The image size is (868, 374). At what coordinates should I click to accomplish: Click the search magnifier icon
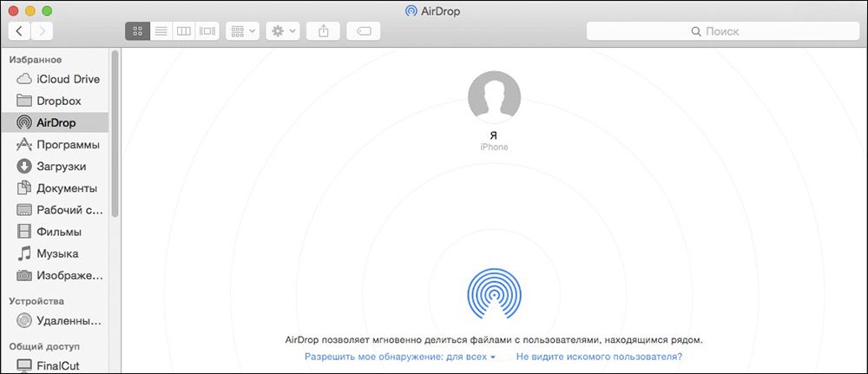[x=696, y=31]
